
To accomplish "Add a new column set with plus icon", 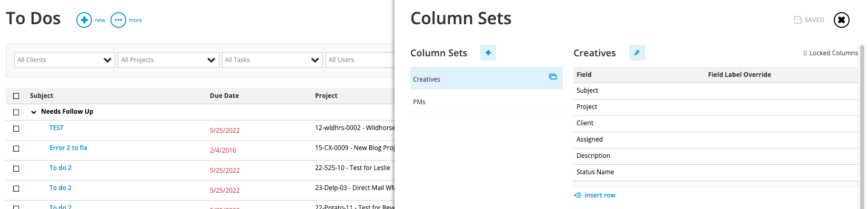I will click(488, 53).
